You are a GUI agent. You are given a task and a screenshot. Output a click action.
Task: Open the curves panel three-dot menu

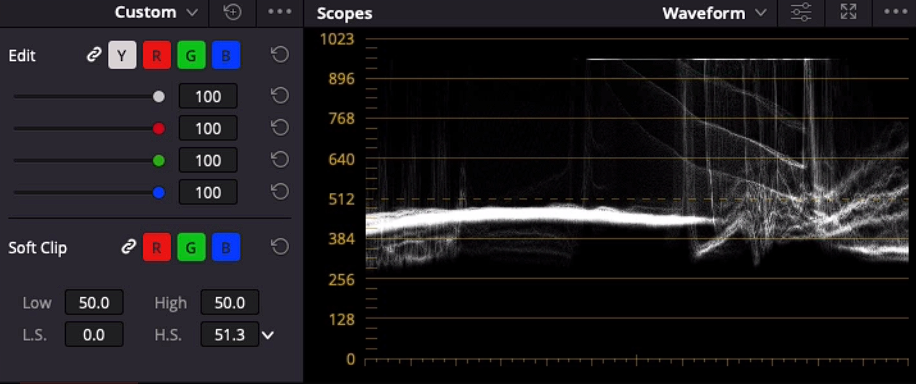[279, 12]
